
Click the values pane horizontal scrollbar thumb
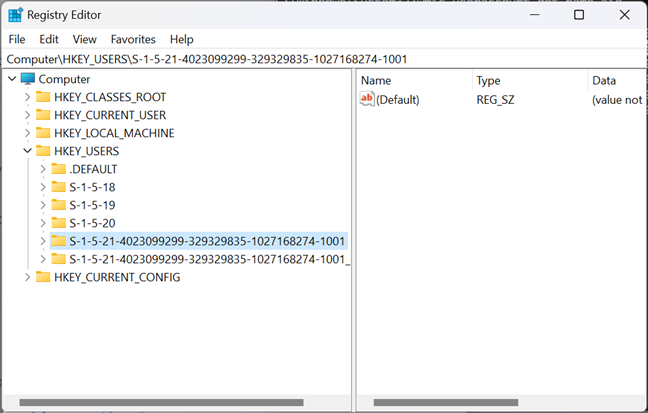click(x=446, y=402)
